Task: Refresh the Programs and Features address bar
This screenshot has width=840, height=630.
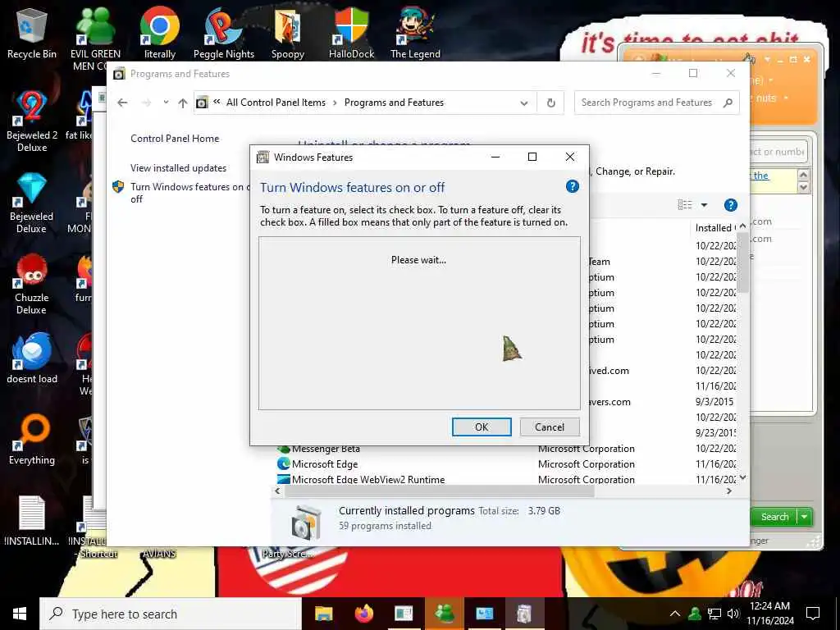Action: tap(550, 103)
